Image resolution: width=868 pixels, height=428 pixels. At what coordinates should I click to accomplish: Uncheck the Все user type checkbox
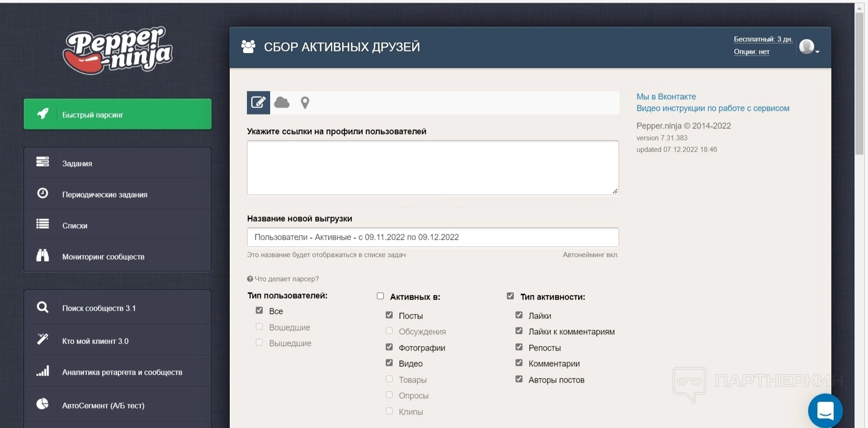click(259, 310)
